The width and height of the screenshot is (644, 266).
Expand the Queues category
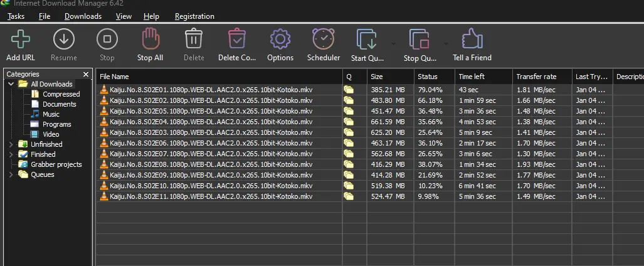coord(11,175)
